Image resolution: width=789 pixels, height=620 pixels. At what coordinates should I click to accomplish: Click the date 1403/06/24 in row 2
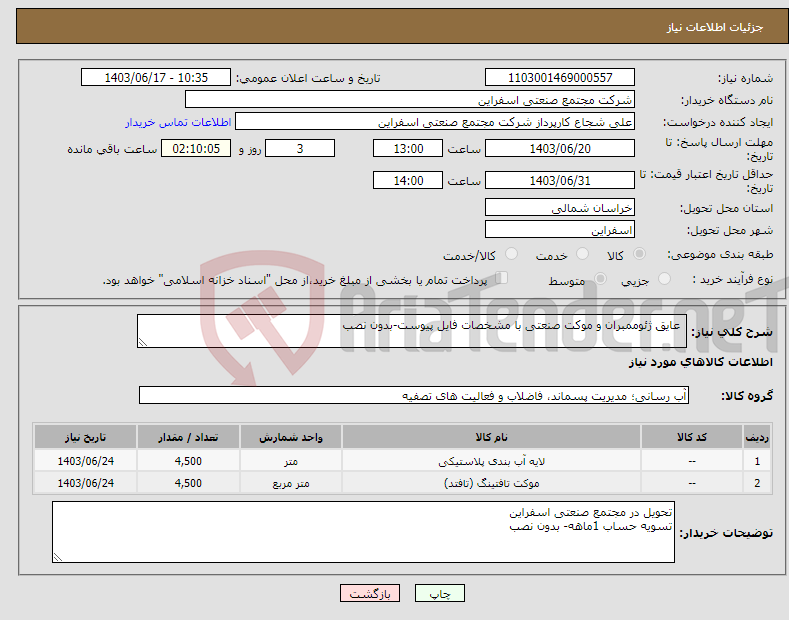(x=86, y=483)
